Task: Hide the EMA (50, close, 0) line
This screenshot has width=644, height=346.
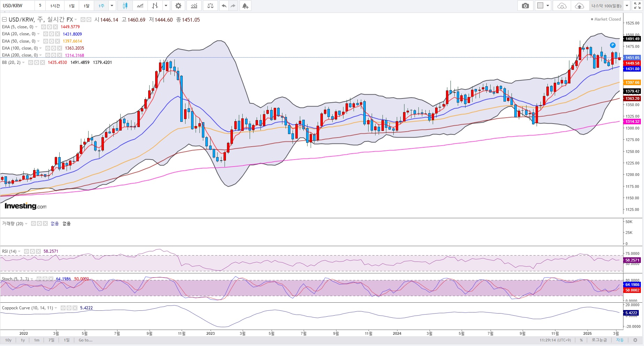Action: (x=46, y=41)
